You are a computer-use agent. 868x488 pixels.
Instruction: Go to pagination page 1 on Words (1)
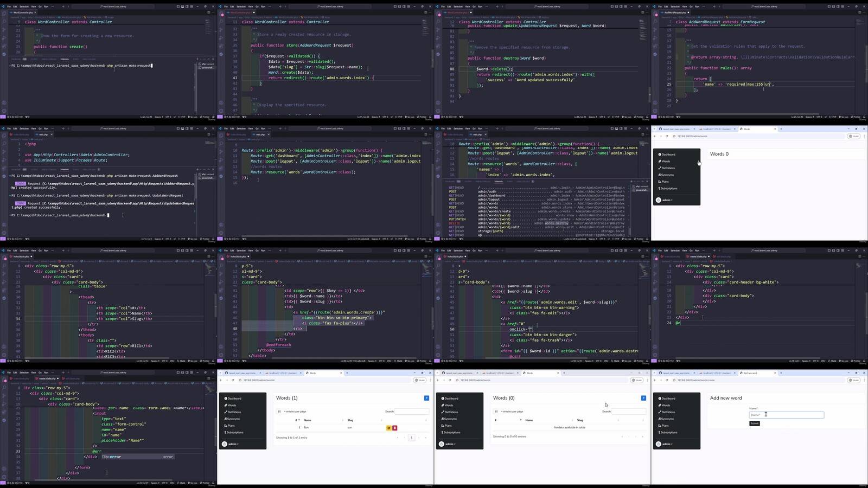(411, 438)
